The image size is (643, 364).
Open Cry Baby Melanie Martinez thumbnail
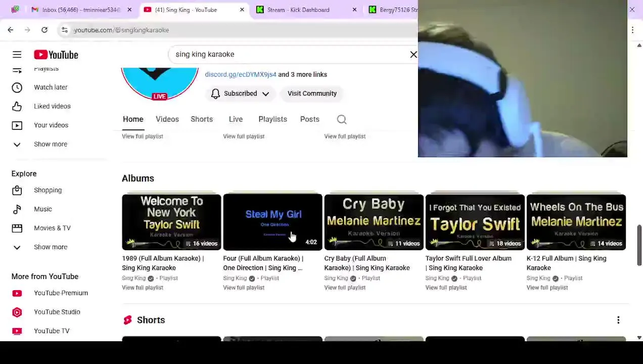pos(374,222)
